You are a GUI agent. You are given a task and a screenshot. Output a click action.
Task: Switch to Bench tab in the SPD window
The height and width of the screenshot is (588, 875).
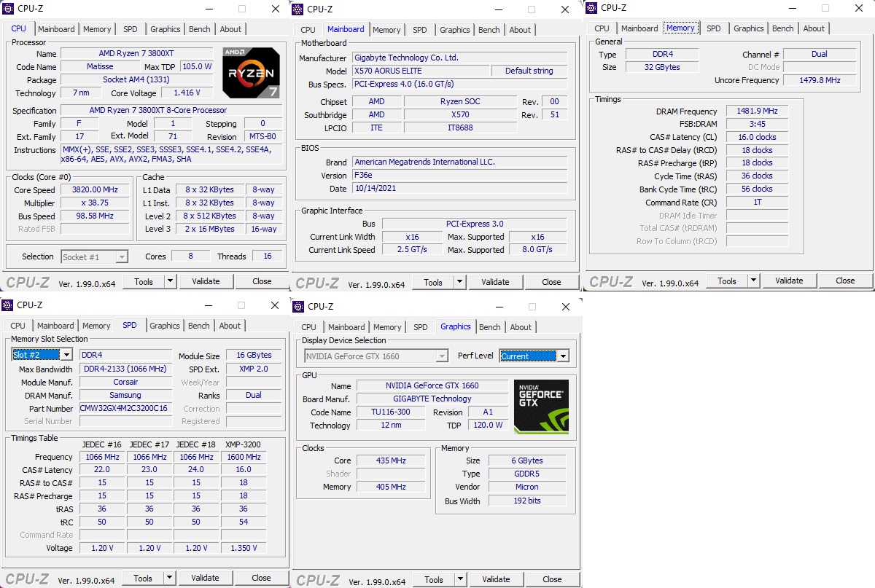pyautogui.click(x=199, y=326)
